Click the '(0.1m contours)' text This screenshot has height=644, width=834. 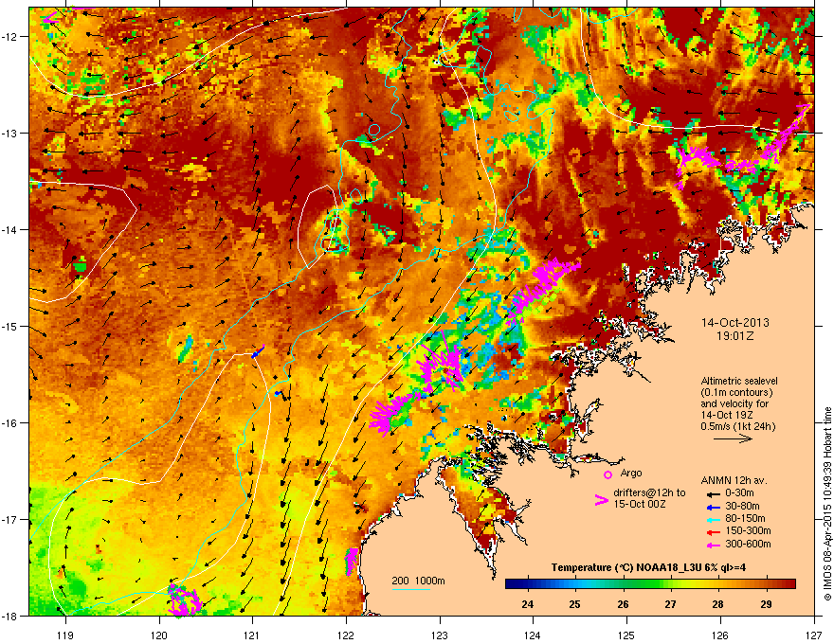[736, 392]
